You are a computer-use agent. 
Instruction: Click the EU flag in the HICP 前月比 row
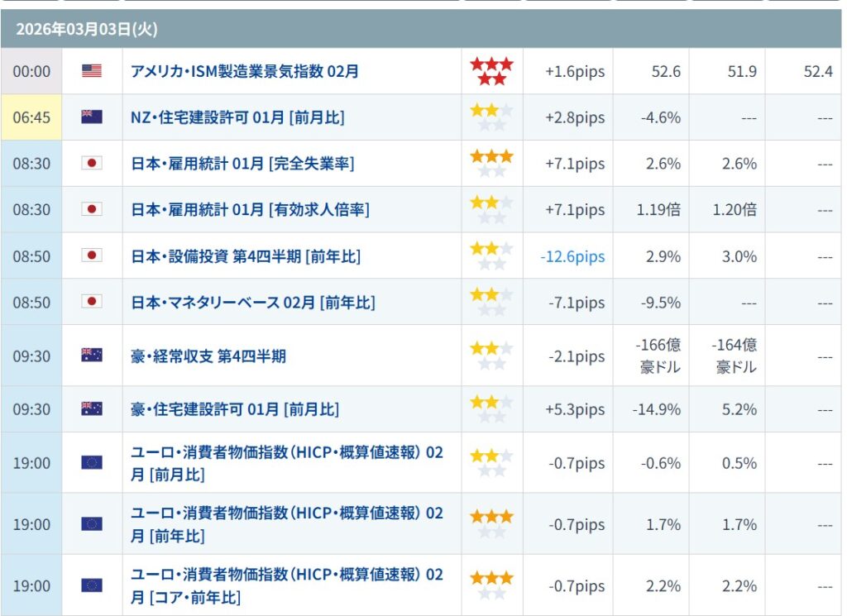92,463
